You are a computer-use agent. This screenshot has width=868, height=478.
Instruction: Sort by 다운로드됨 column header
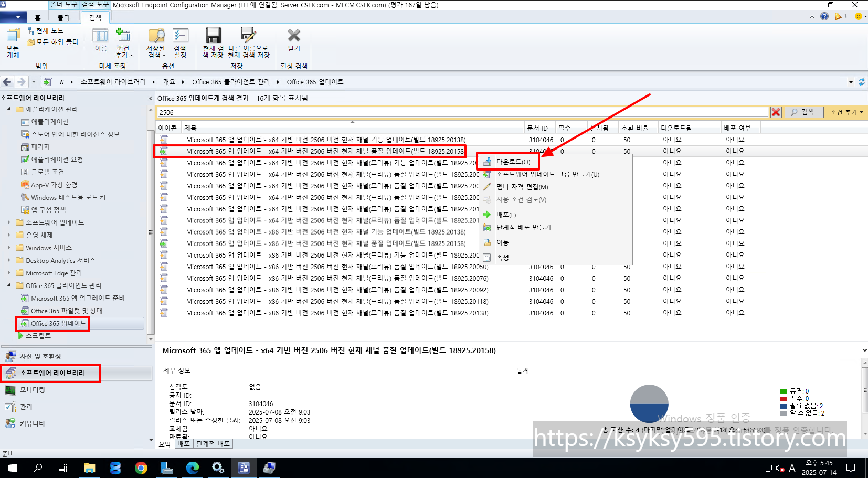pos(690,128)
